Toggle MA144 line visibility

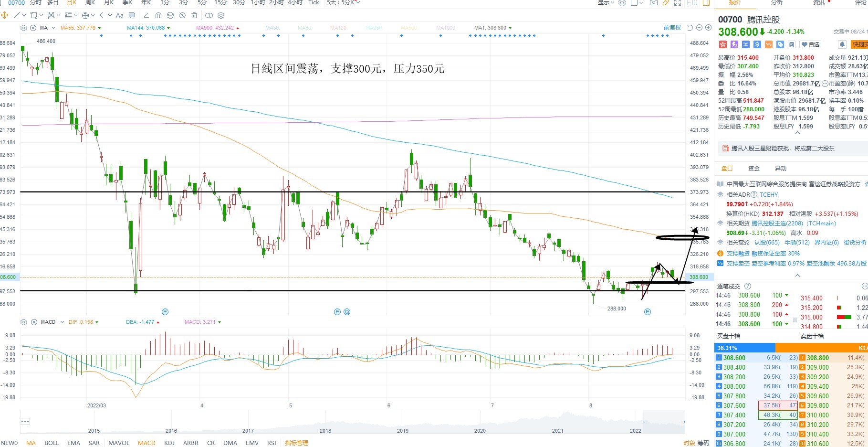[148, 28]
